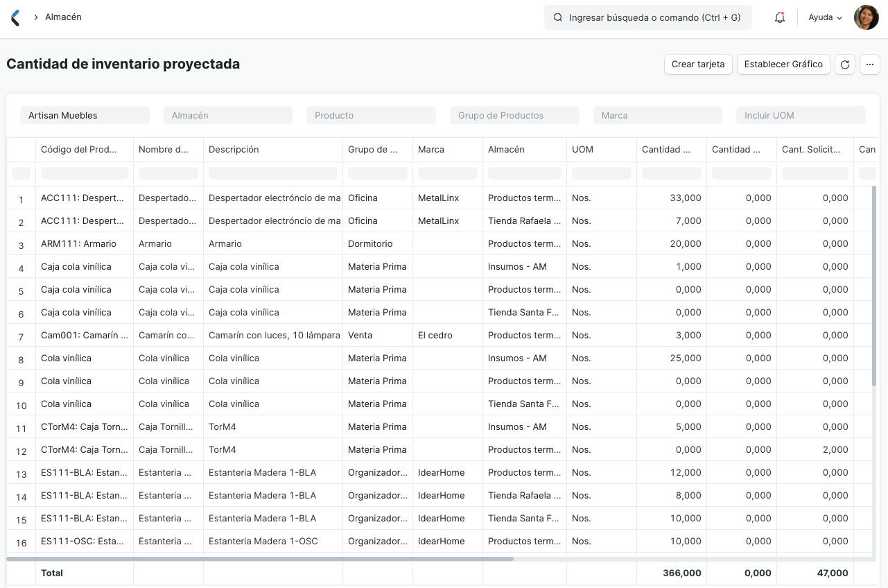The width and height of the screenshot is (888, 588).
Task: Edit the Artisan Muebles company filter
Action: click(x=85, y=115)
